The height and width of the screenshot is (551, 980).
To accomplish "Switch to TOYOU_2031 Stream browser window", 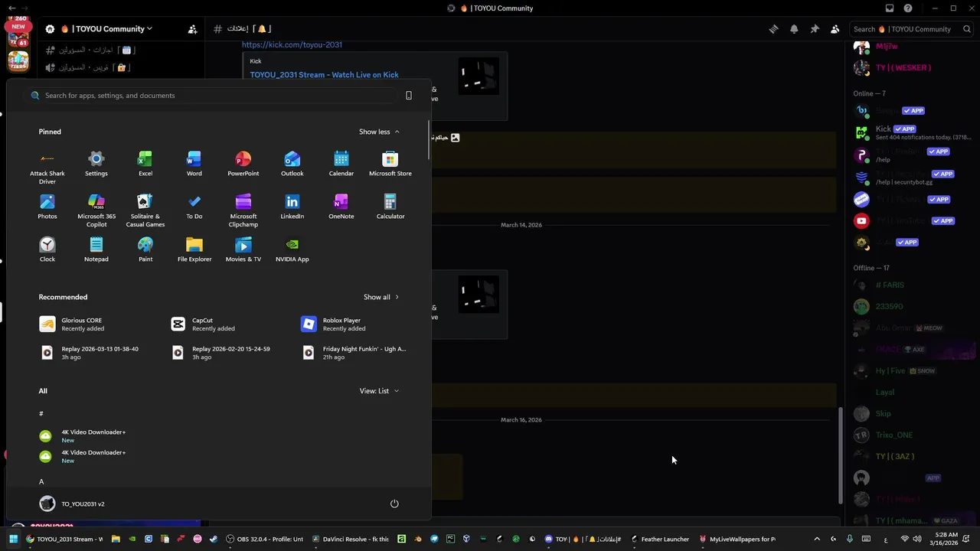I will coord(64,540).
